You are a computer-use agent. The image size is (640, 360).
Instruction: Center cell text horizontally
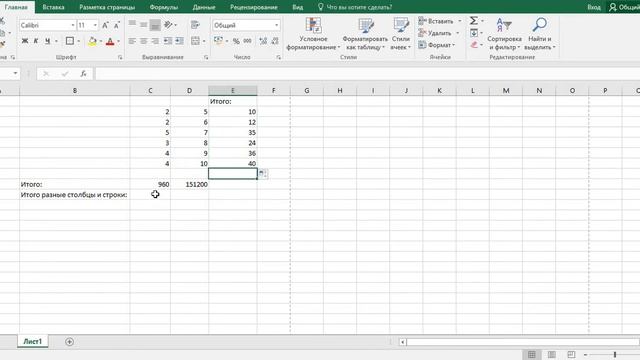pyautogui.click(x=144, y=41)
